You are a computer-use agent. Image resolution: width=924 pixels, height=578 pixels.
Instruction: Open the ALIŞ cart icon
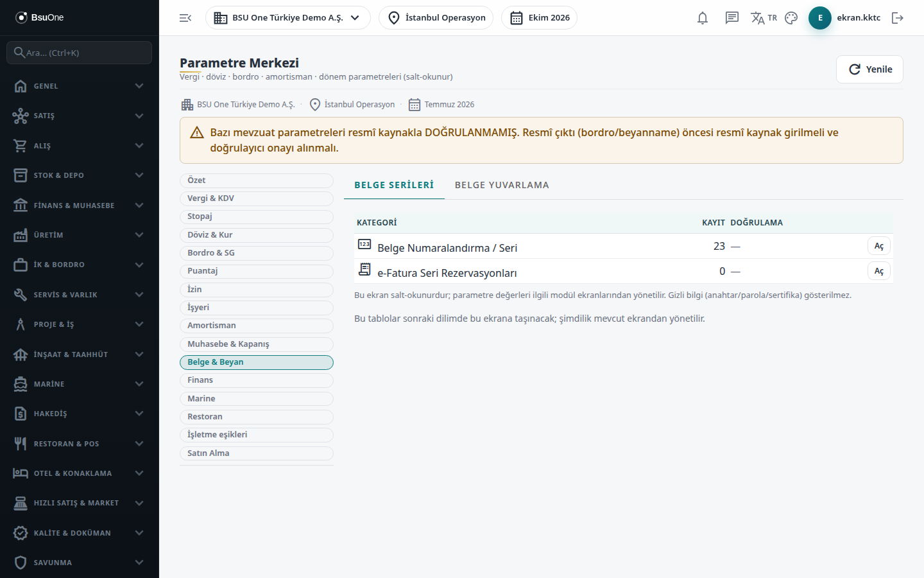21,146
